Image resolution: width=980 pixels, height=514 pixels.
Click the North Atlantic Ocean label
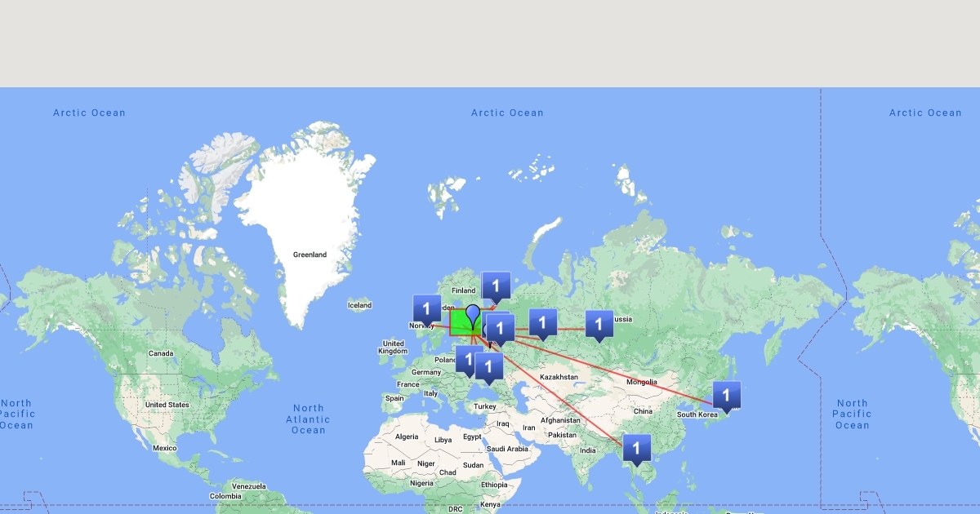(x=308, y=419)
